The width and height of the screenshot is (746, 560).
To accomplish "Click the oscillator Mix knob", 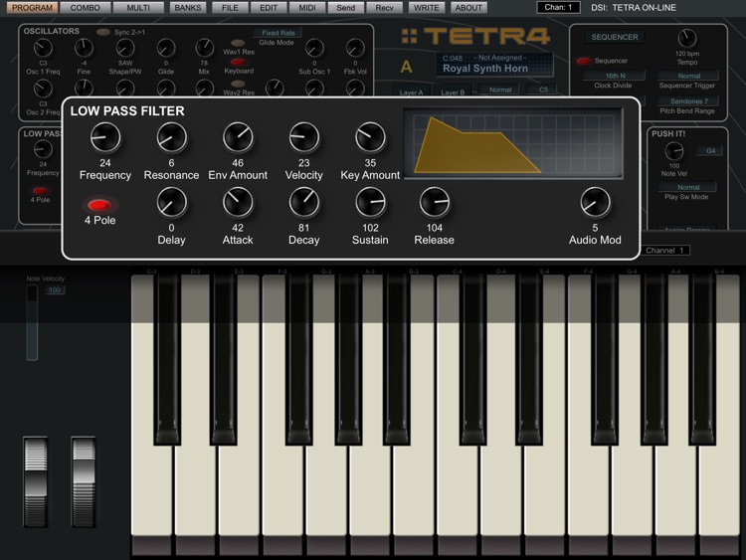I will [x=204, y=48].
